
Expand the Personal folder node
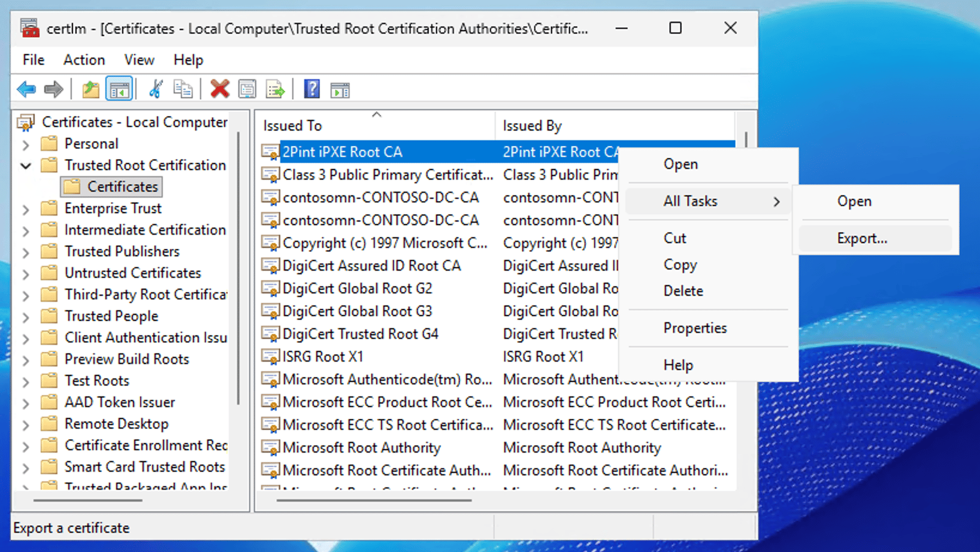(26, 144)
